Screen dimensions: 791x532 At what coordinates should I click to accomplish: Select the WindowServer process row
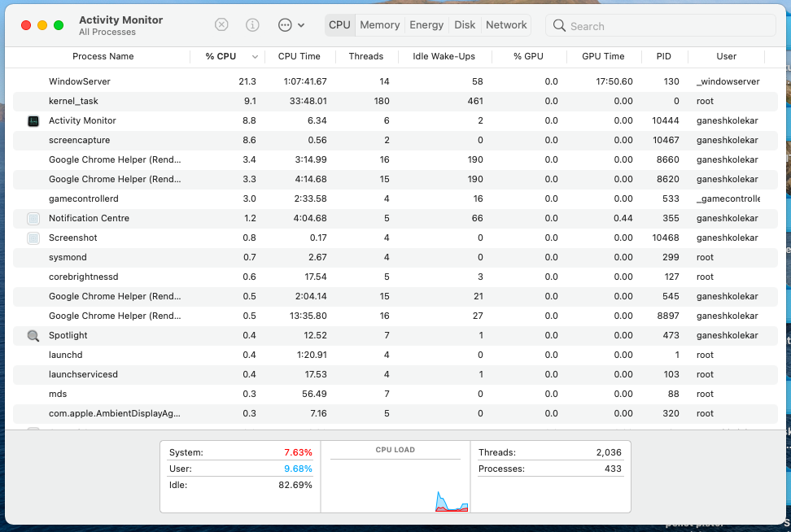(x=395, y=81)
